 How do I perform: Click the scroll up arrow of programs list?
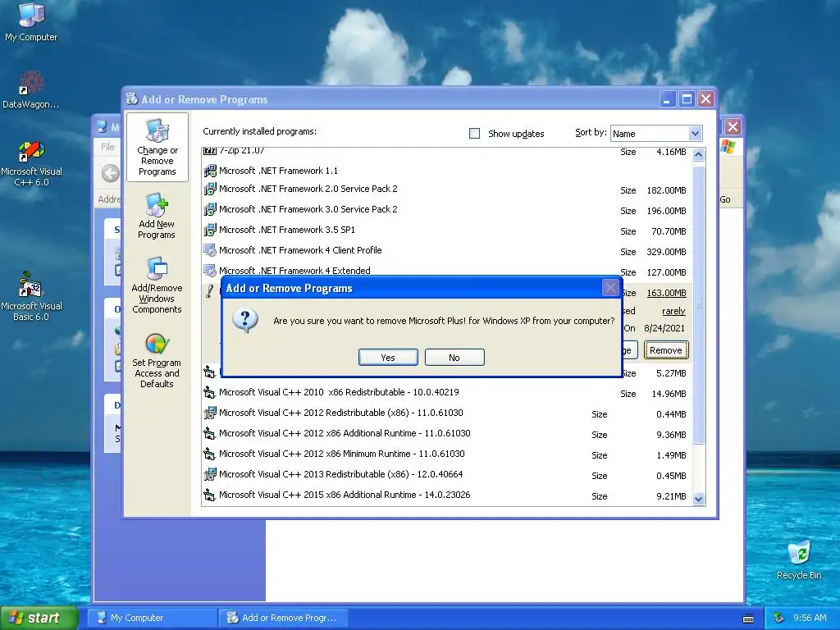click(x=698, y=155)
